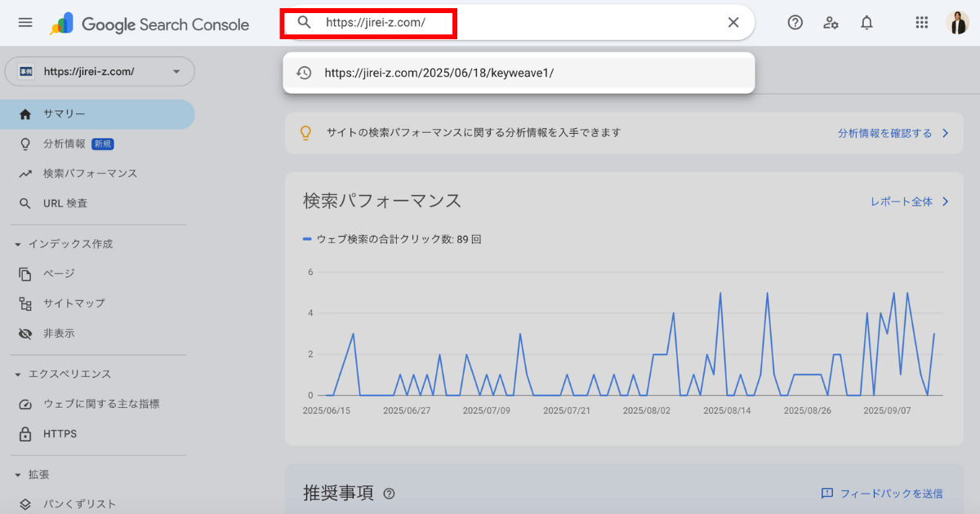Image resolution: width=980 pixels, height=514 pixels.
Task: Click the feedback speech-bubble icon
Action: click(826, 494)
